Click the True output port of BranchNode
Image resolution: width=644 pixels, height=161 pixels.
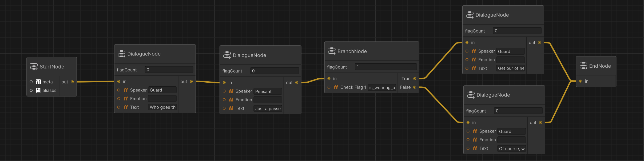[x=415, y=79]
